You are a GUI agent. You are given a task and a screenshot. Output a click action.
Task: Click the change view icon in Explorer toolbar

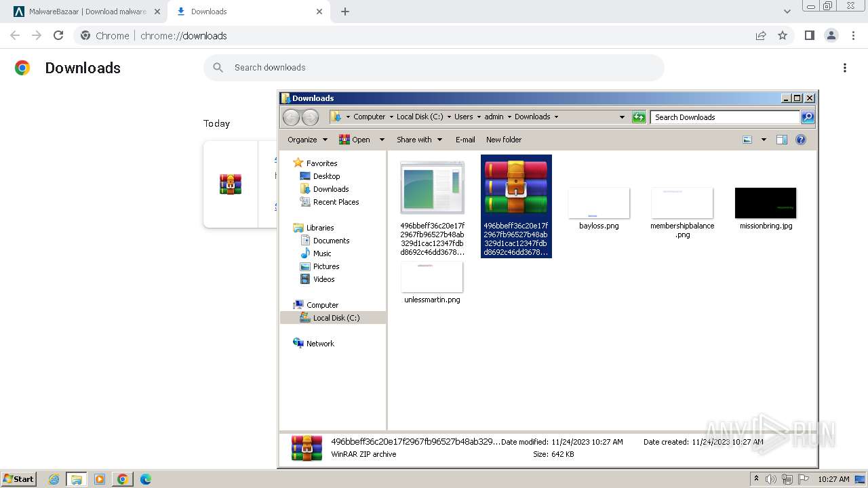(747, 140)
